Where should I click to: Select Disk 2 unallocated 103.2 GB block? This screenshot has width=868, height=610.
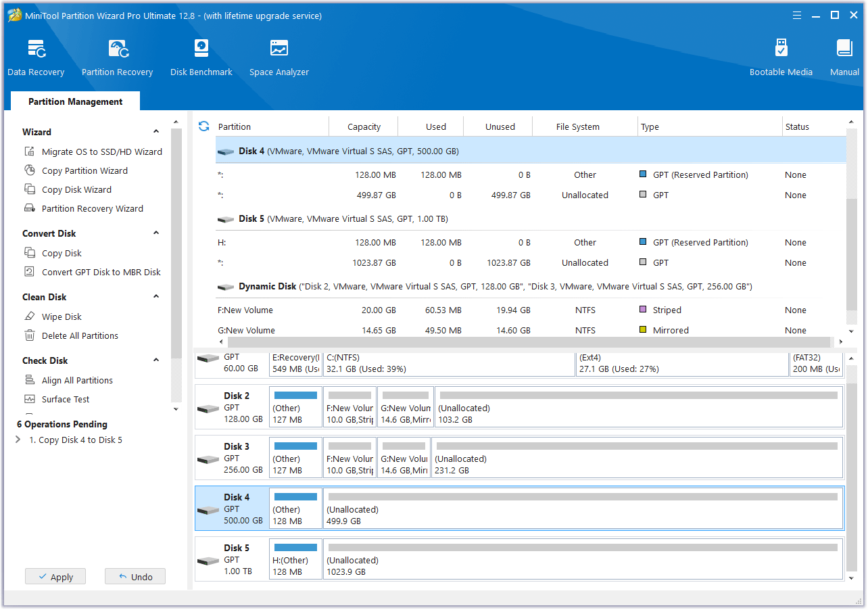tap(639, 407)
